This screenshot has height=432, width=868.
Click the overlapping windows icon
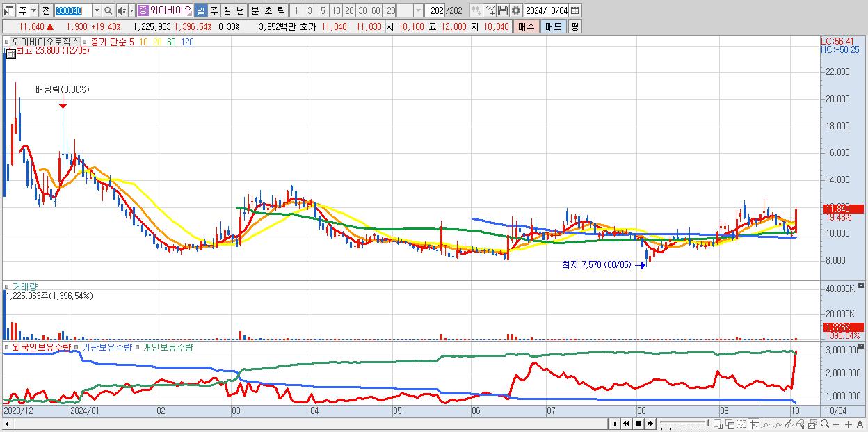click(730, 424)
